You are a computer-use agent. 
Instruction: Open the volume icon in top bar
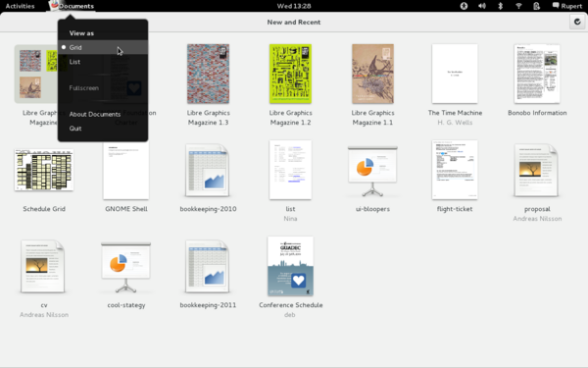482,6
